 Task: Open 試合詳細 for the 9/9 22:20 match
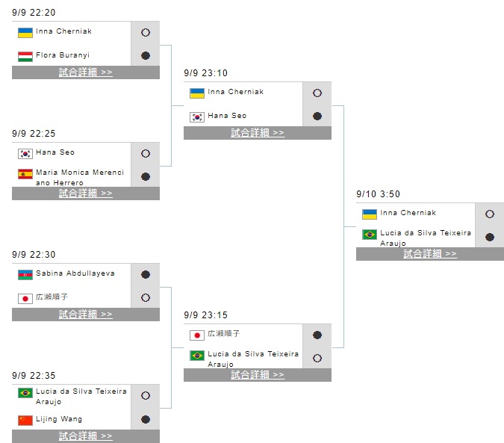86,72
